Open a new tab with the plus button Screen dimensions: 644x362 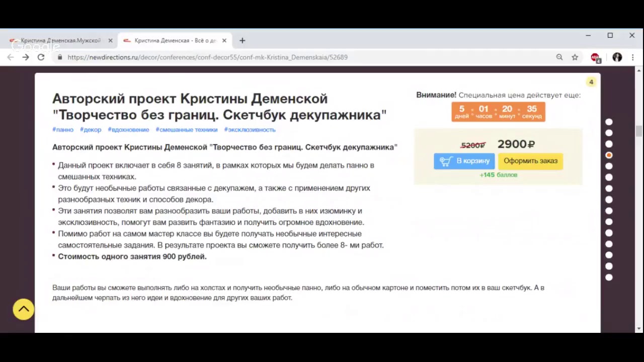pos(243,41)
